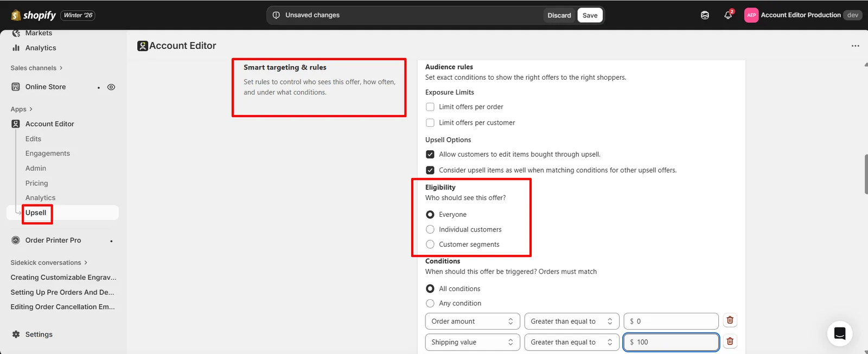Click the Winter '26 edition badge
The height and width of the screenshot is (354, 868).
(78, 15)
